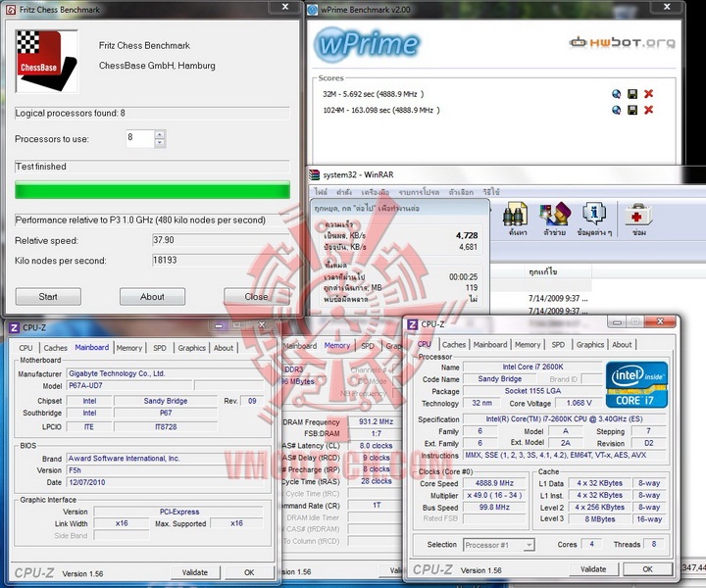Decrease processors to use with down arrow
This screenshot has width=706, height=588.
[x=160, y=143]
